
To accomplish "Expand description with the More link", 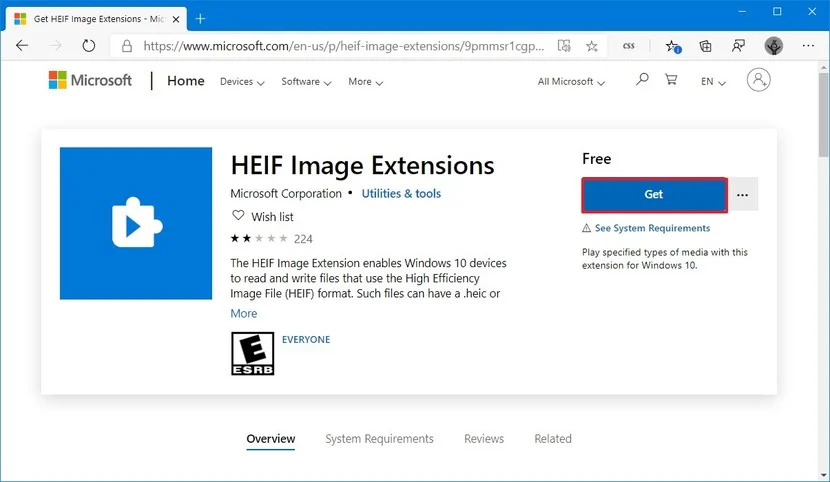I will click(x=243, y=313).
